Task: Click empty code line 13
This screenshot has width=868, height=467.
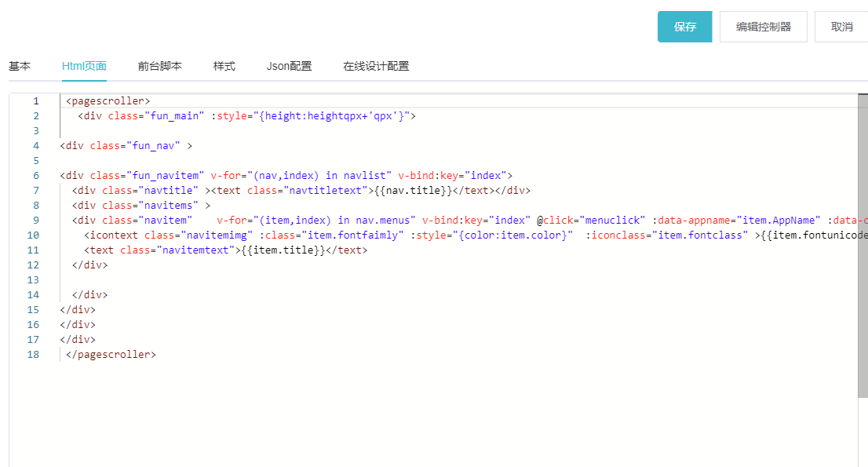Action: click(458, 280)
